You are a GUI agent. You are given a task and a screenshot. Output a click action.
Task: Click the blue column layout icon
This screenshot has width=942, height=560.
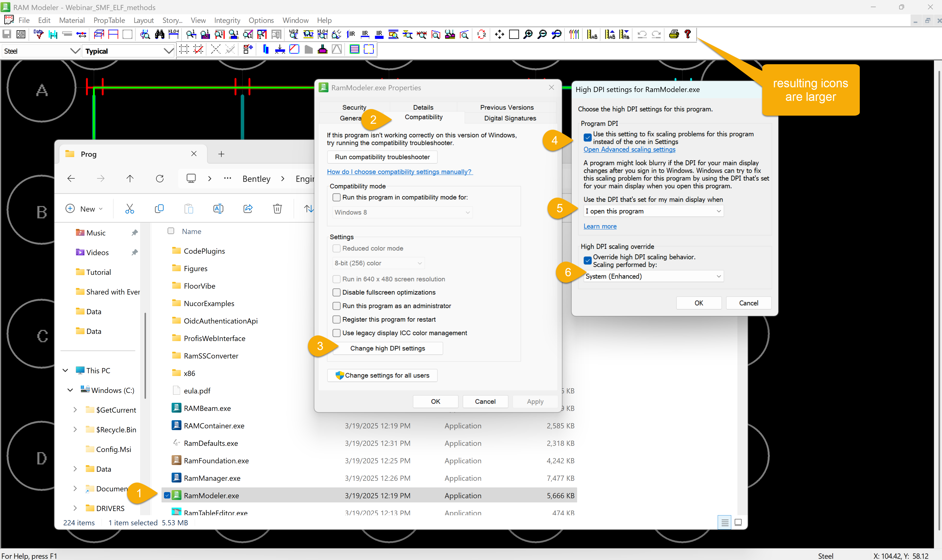tap(266, 49)
